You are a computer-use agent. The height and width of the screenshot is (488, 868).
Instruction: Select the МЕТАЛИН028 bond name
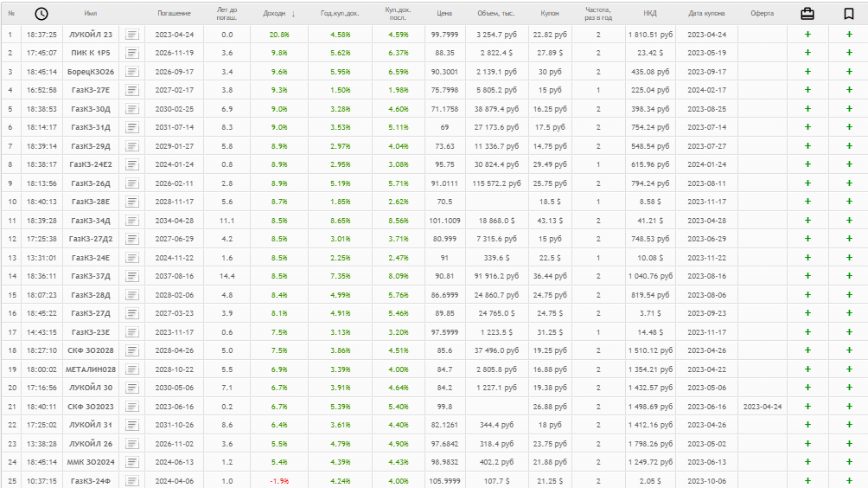90,369
